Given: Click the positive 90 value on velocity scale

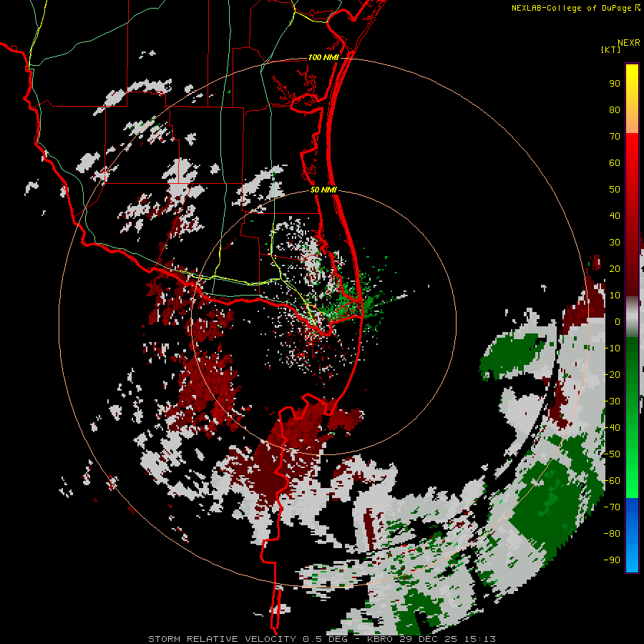Looking at the screenshot, I should (x=615, y=84).
